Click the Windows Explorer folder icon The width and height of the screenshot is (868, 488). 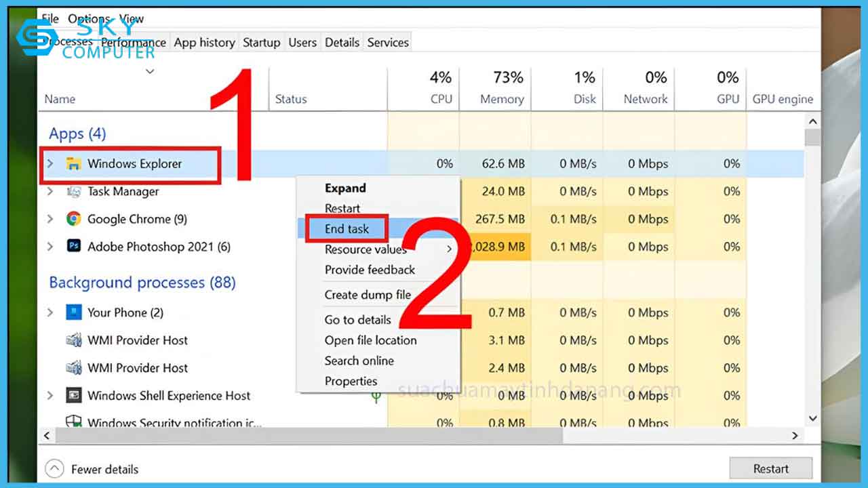[73, 164]
